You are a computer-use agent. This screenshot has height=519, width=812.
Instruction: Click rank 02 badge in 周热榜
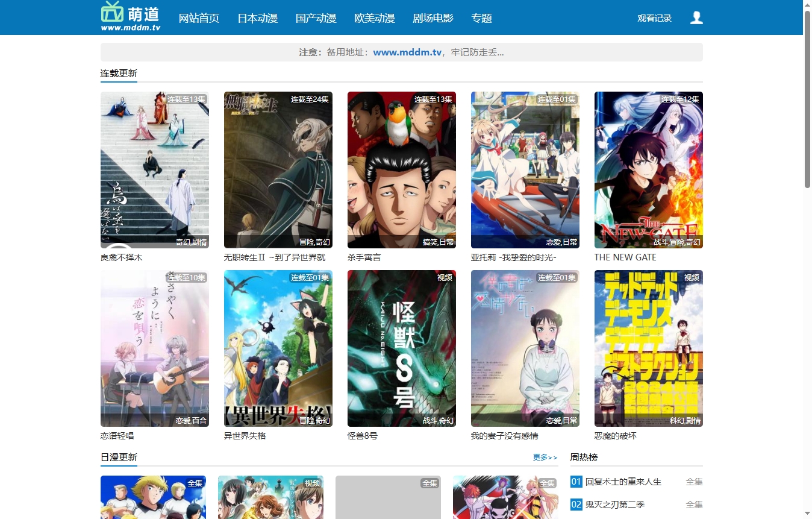click(576, 505)
